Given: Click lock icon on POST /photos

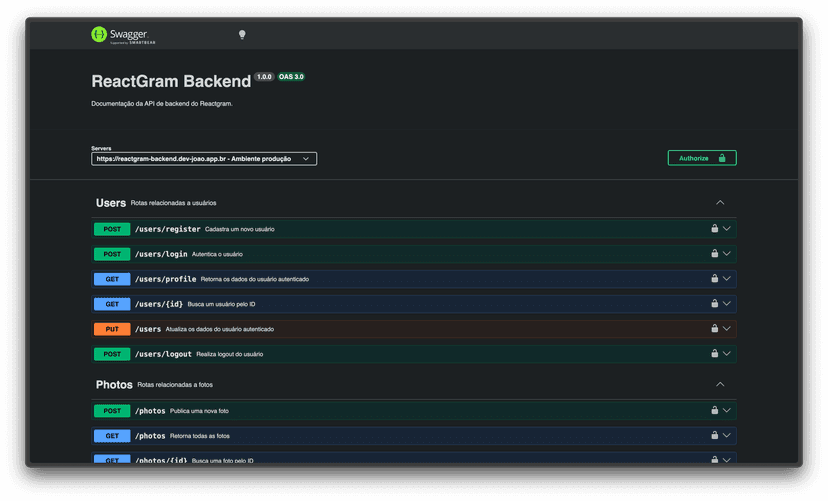Looking at the screenshot, I should click(714, 410).
